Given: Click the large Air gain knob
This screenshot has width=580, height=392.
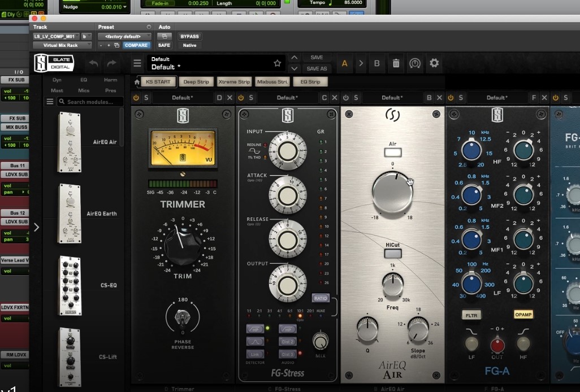Looking at the screenshot, I should tap(392, 192).
